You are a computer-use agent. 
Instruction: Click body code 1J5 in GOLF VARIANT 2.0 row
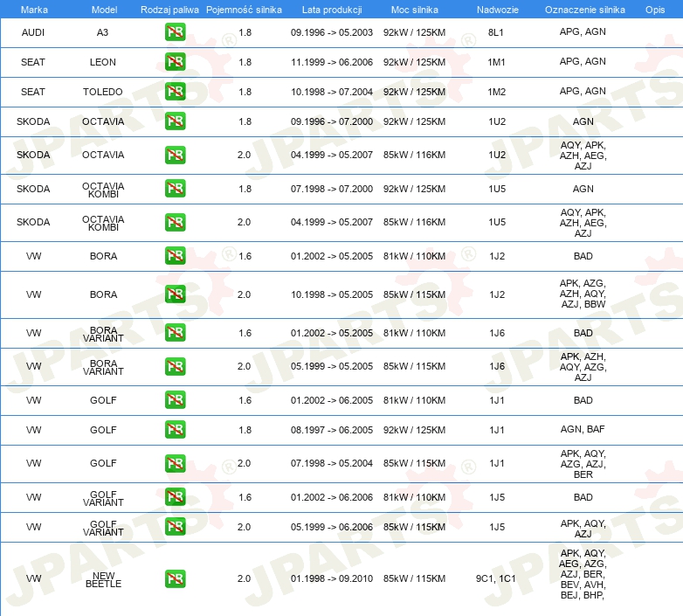coord(497,527)
